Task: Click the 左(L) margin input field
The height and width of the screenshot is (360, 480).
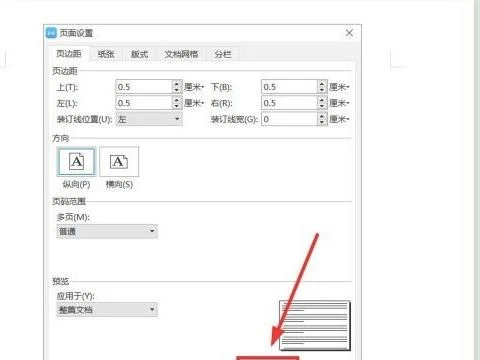Action: [x=144, y=103]
